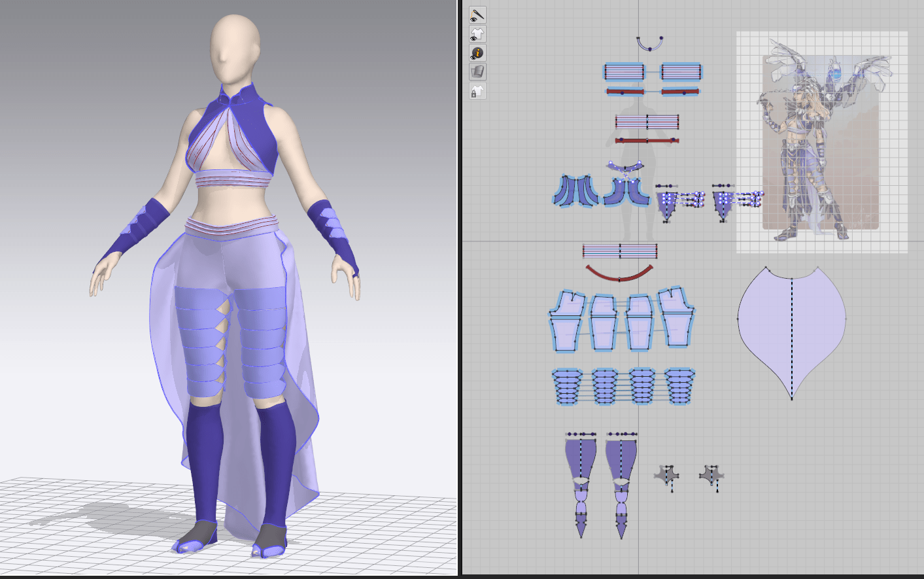Viewport: 924px width, 579px height.
Task: Click the fabric texture surface icon
Action: coord(477,72)
